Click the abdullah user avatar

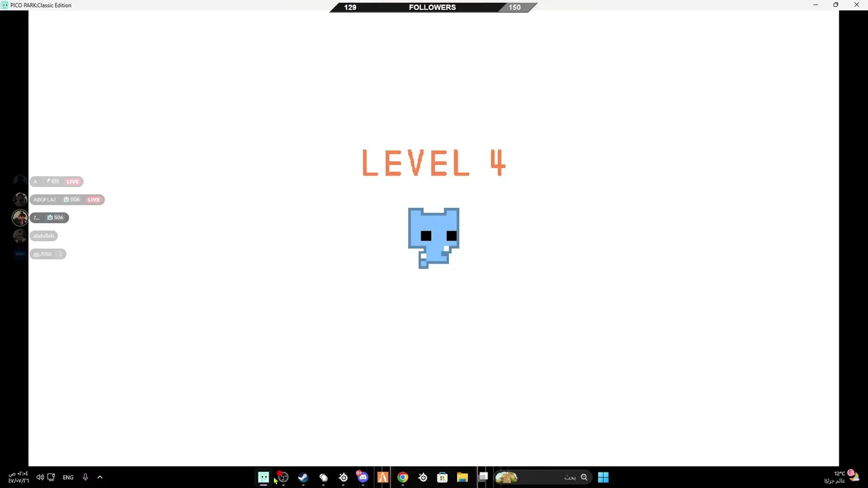[20, 236]
